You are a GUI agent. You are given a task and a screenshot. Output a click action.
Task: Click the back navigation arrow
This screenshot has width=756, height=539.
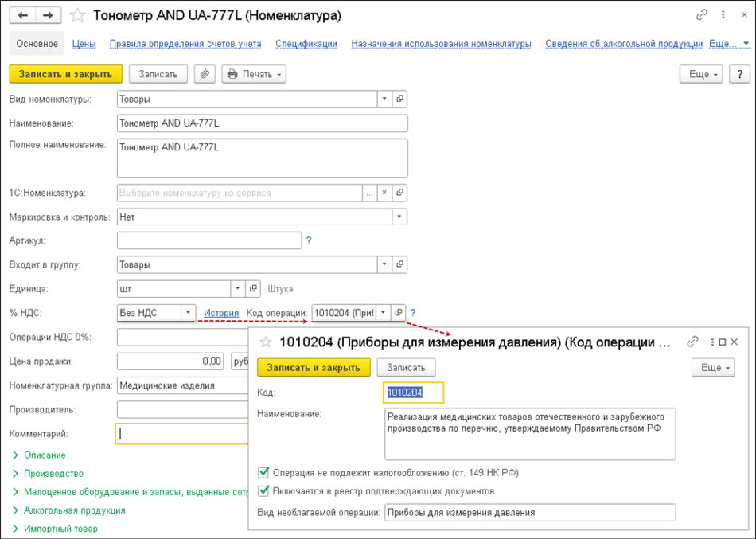click(x=24, y=15)
